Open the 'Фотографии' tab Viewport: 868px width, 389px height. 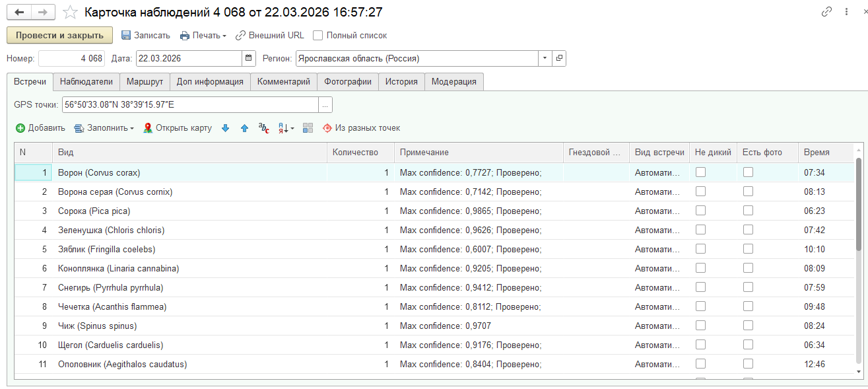point(348,82)
